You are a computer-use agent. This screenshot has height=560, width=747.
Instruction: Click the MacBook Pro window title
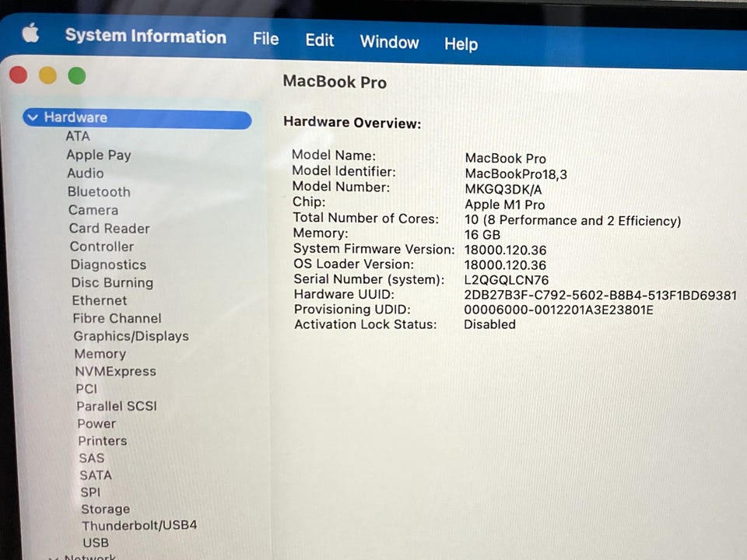[x=335, y=82]
